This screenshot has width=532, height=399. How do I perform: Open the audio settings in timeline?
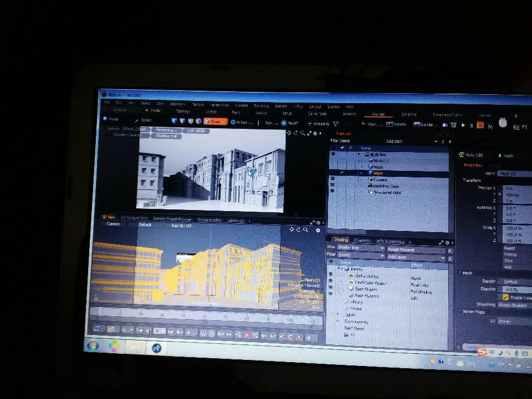tap(97, 328)
